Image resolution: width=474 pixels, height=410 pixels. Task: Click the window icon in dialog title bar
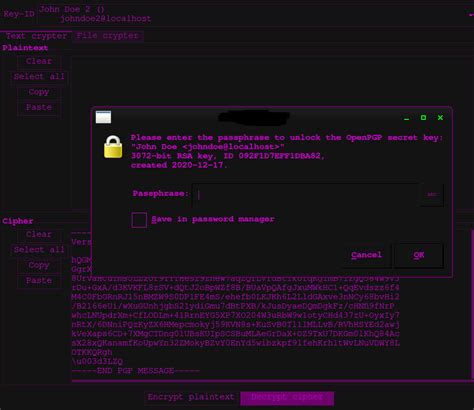pyautogui.click(x=103, y=117)
